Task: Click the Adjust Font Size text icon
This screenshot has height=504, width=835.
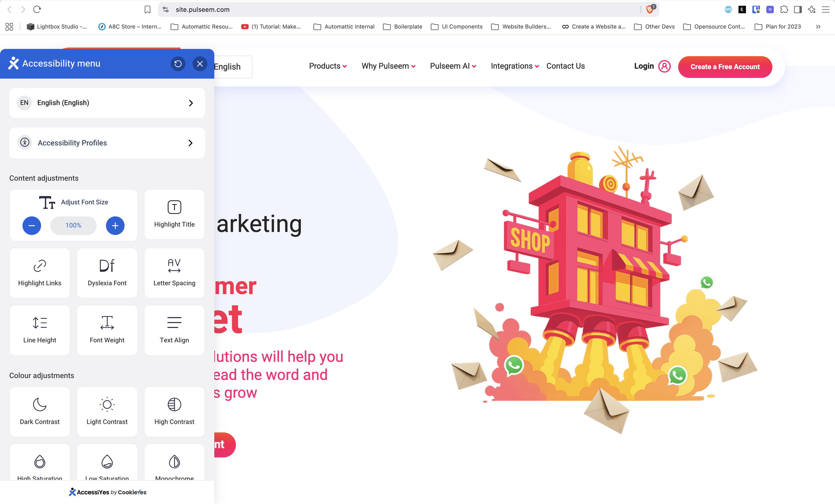Action: (47, 202)
